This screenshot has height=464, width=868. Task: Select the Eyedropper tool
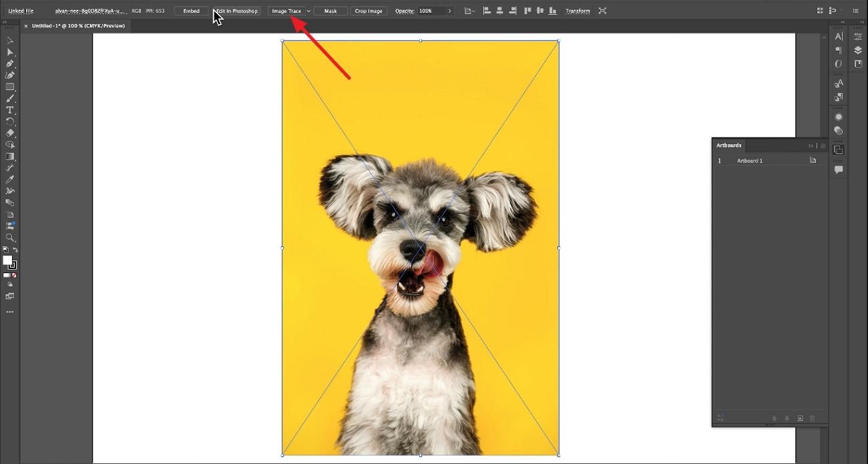point(9,179)
